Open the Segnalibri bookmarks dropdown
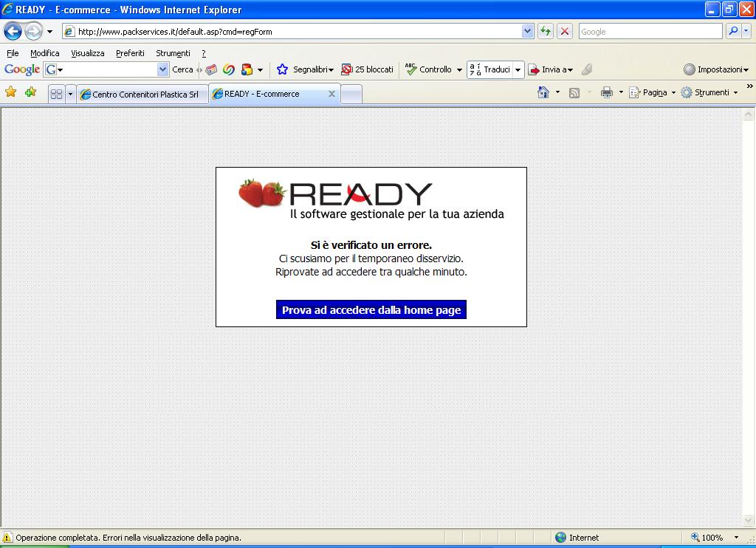Image resolution: width=756 pixels, height=548 pixels. [x=305, y=69]
